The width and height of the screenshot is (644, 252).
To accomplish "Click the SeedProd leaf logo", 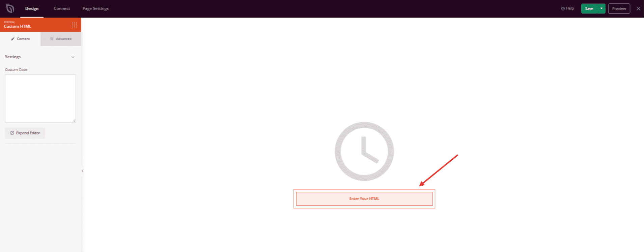I will click(10, 8).
